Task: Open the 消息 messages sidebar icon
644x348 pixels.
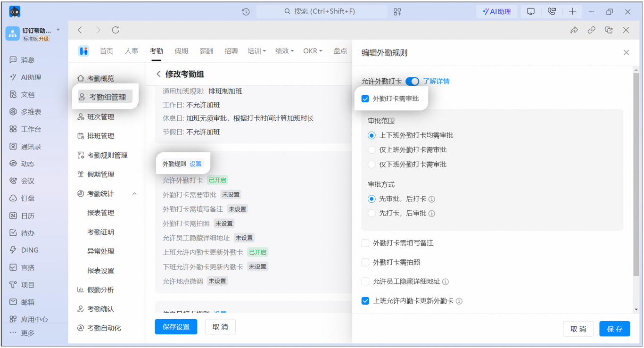Action: coord(13,60)
